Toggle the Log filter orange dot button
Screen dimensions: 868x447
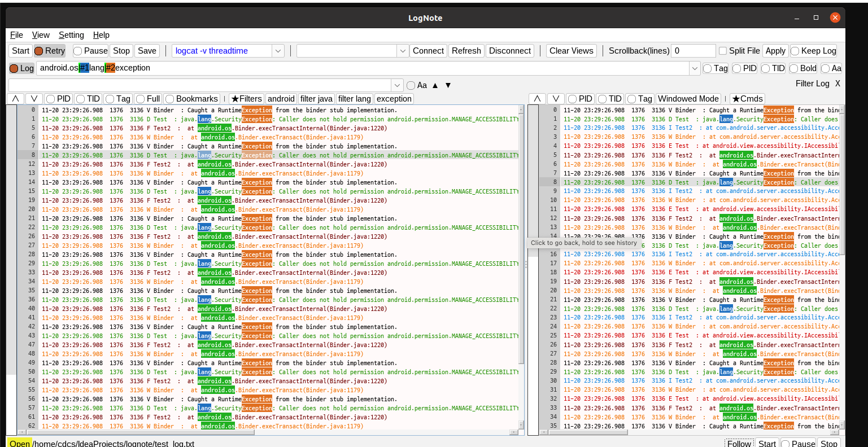(x=21, y=68)
